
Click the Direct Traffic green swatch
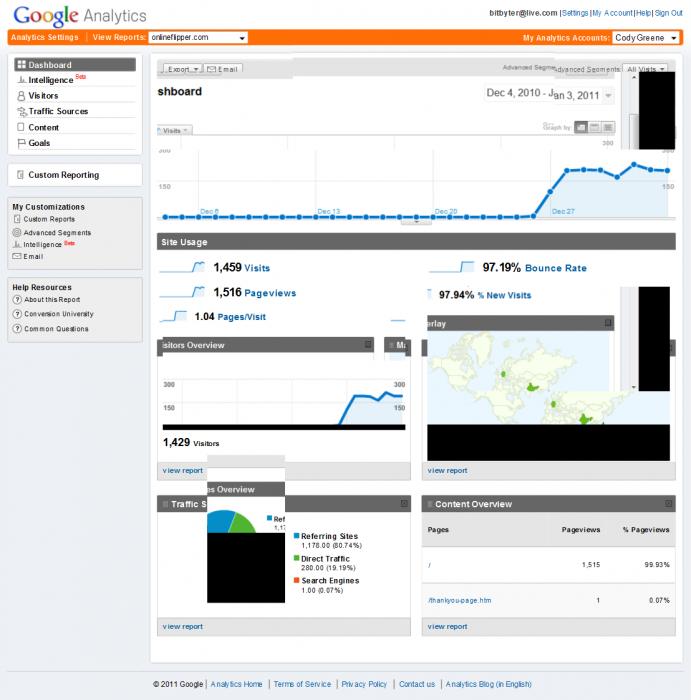click(x=296, y=558)
